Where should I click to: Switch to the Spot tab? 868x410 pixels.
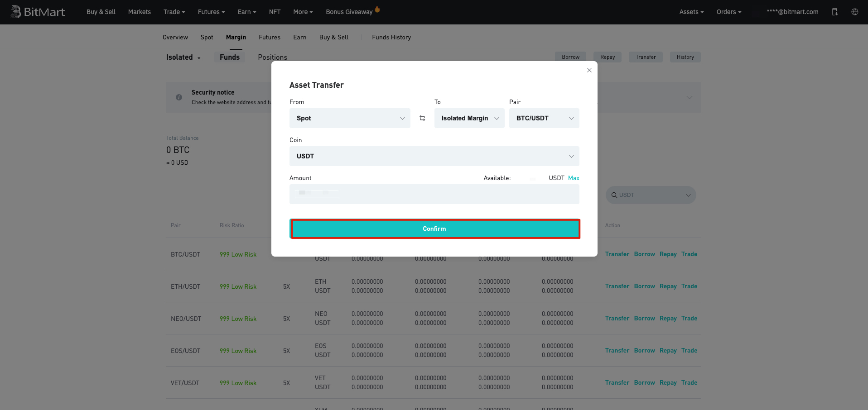point(207,37)
